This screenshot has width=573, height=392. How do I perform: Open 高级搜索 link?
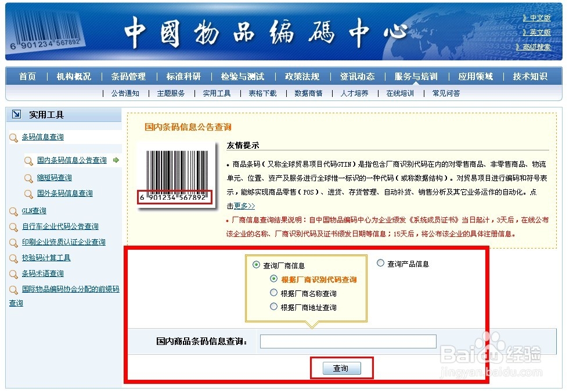533,47
